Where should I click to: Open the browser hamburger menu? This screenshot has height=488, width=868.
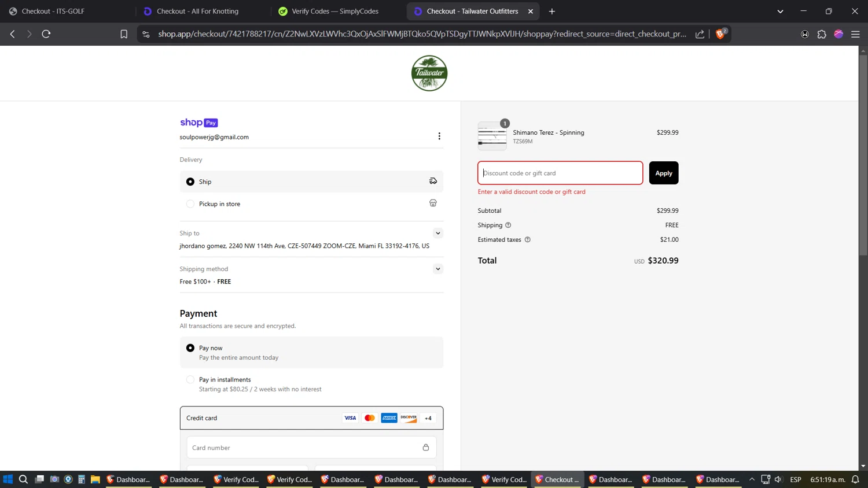(x=855, y=34)
